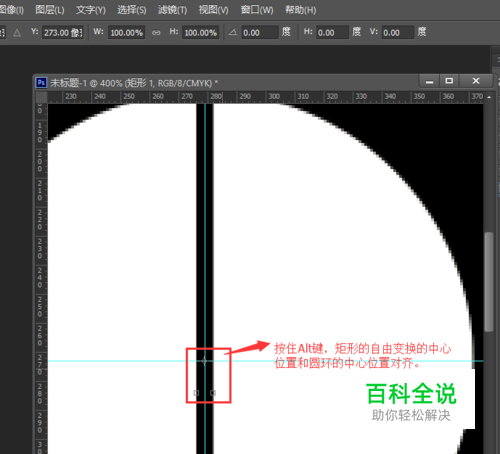Open the 滤镜(T) menu
The image size is (500, 454).
[x=172, y=10]
